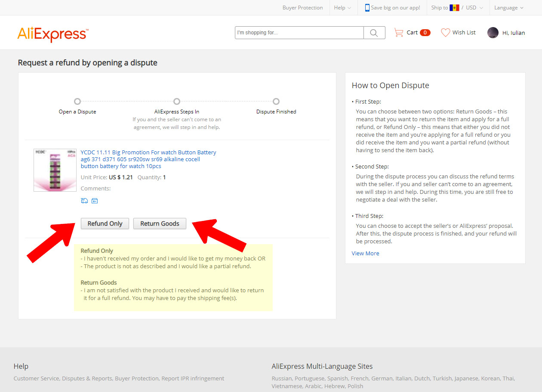The image size is (542, 392).
Task: Click the 'Quantity: 1' text
Action: [151, 177]
